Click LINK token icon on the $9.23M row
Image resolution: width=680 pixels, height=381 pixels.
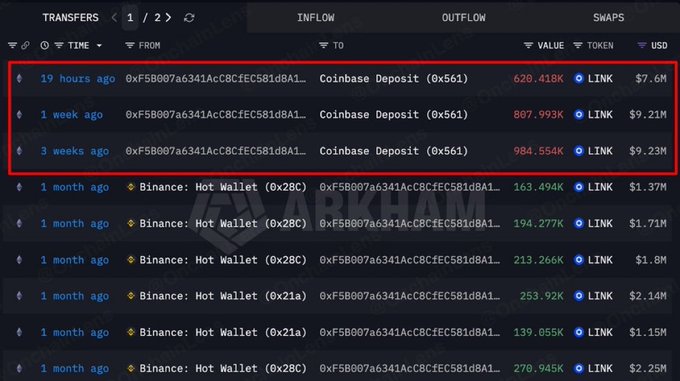coord(579,151)
